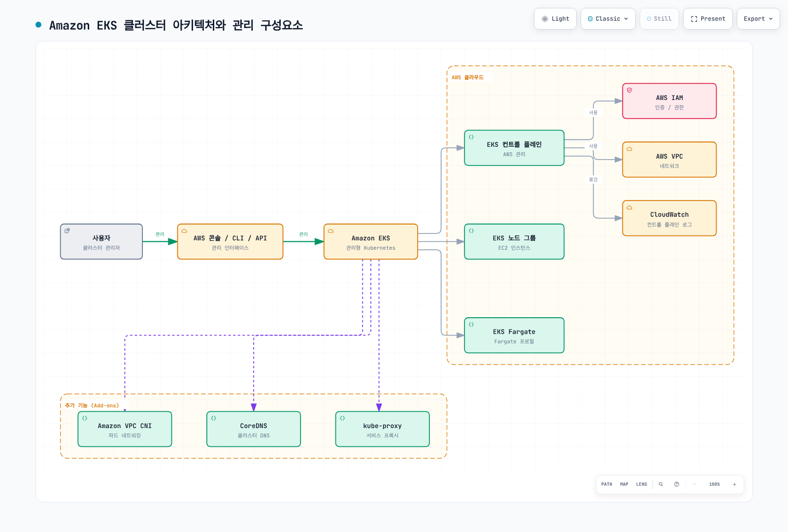Select the AWS VPC node

click(x=669, y=160)
